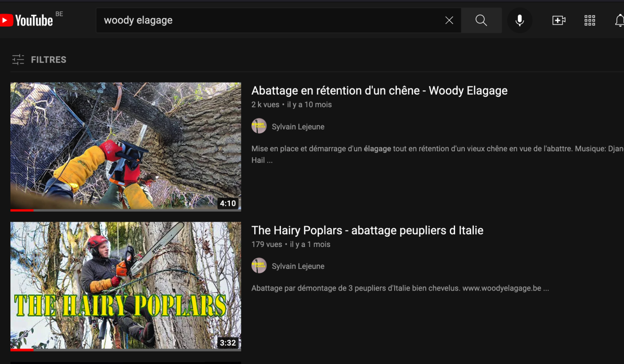Click the YouTube logo home icon
Screen dimensions: 624x364
[x=27, y=20]
